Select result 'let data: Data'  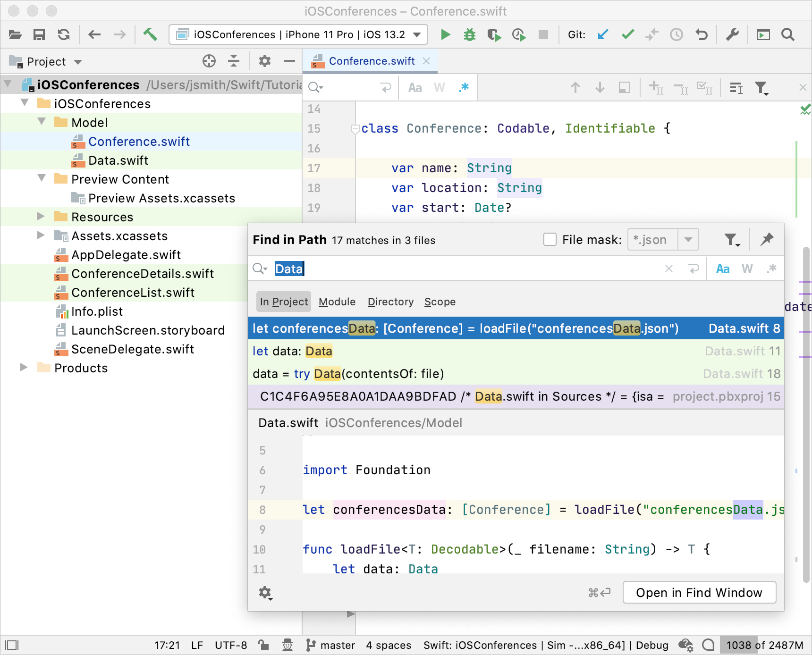[x=516, y=351]
